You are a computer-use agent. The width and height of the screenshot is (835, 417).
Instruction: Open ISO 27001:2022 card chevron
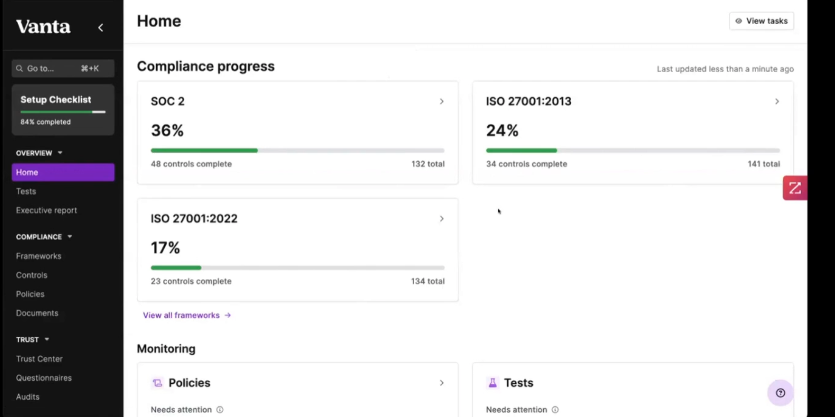click(x=441, y=218)
